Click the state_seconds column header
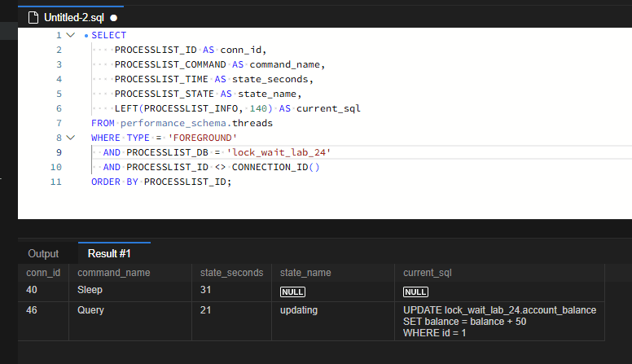The image size is (632, 364). pos(232,273)
